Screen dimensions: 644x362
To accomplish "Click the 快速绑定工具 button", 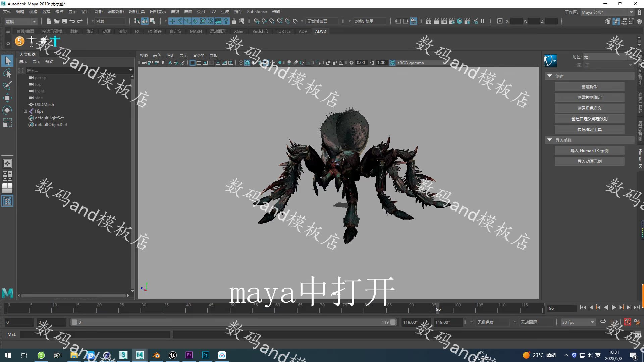I will (x=589, y=130).
